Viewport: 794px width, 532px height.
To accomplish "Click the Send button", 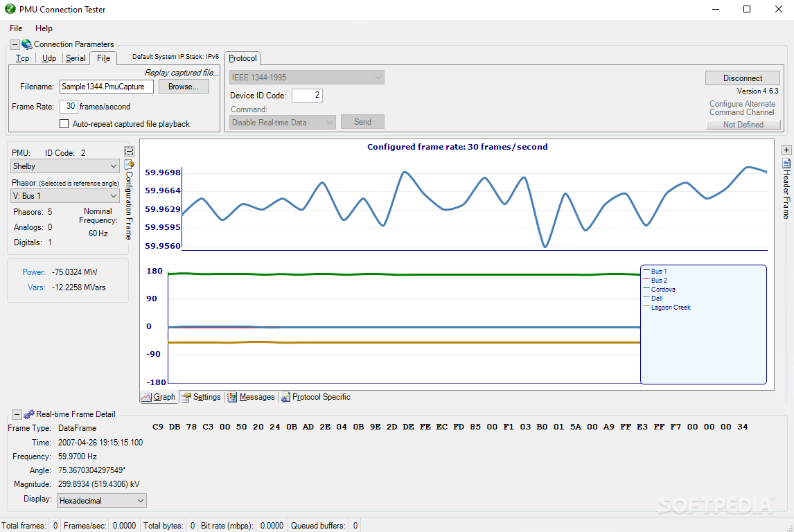I will point(362,122).
